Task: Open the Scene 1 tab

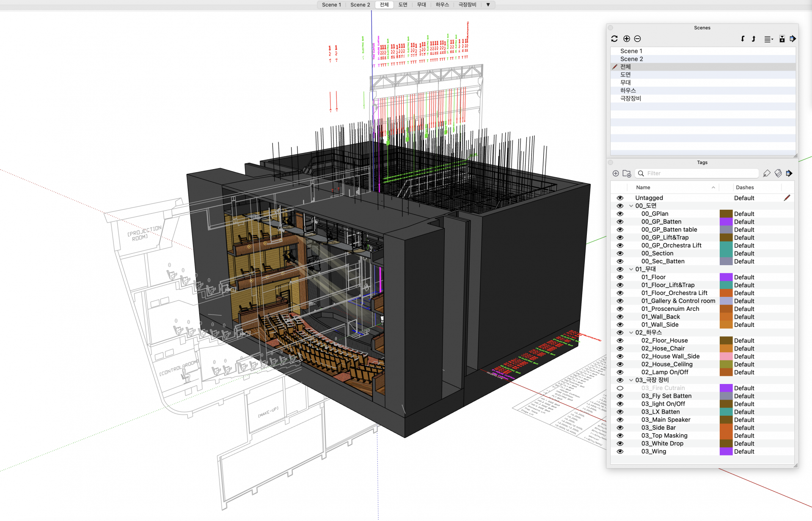Action: (x=331, y=5)
